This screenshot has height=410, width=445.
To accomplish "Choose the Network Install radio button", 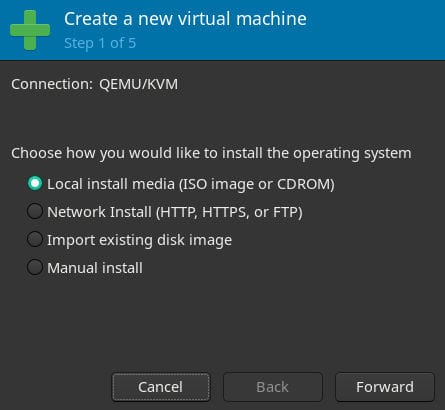I will point(35,211).
